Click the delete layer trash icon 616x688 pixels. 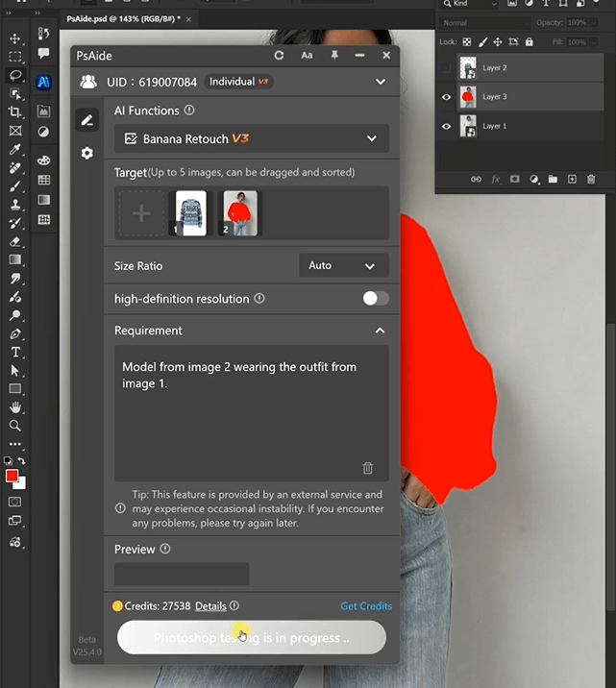(591, 179)
